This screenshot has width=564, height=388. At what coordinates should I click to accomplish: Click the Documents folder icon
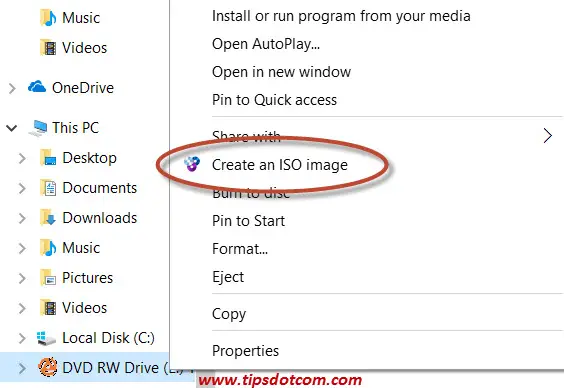coord(48,188)
